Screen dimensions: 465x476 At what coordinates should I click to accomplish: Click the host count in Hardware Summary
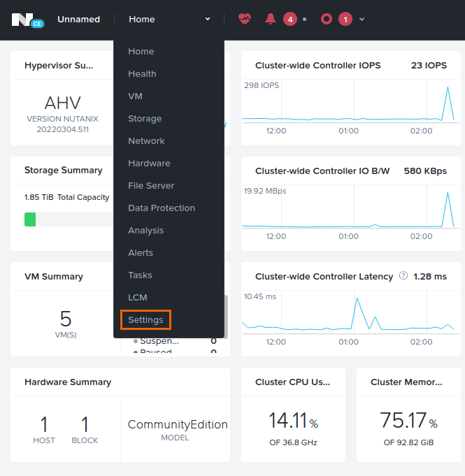[x=44, y=424]
